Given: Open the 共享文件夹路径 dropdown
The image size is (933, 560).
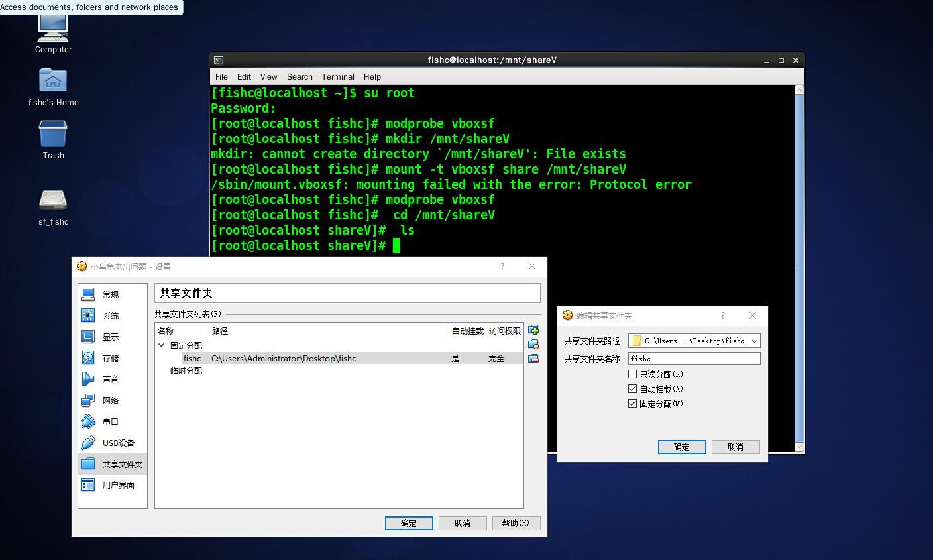Looking at the screenshot, I should [x=754, y=341].
